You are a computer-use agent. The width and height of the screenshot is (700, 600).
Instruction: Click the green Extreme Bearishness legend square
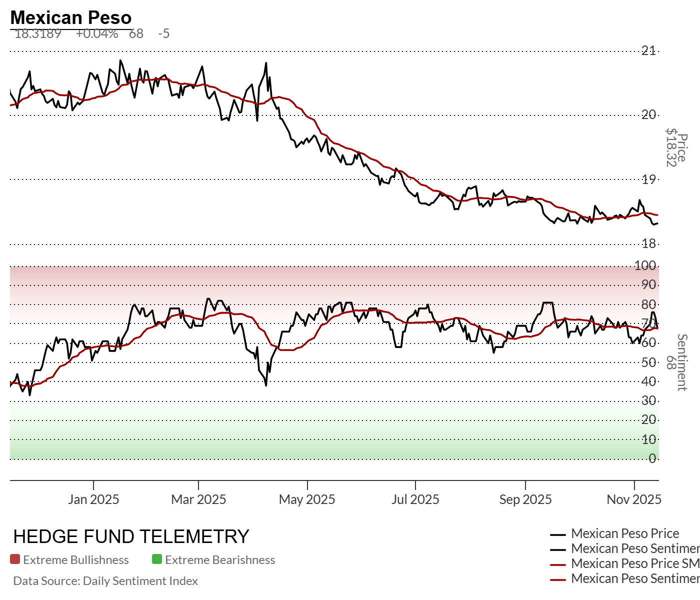pyautogui.click(x=157, y=559)
